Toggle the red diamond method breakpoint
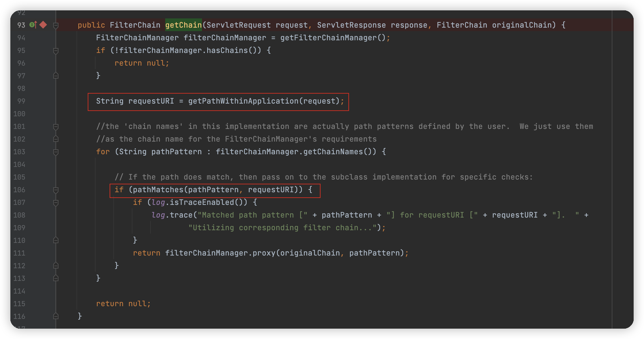 point(43,25)
